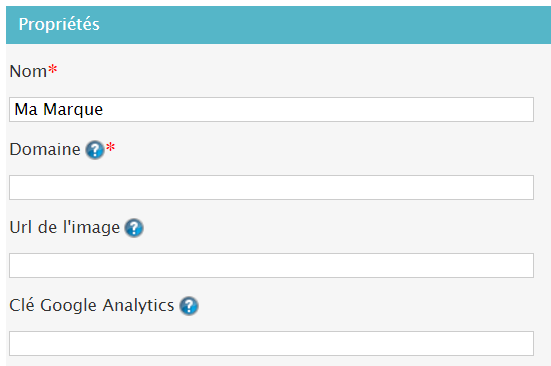Image resolution: width=551 pixels, height=366 pixels.
Task: Select the Url de l'image input box
Action: [x=271, y=266]
